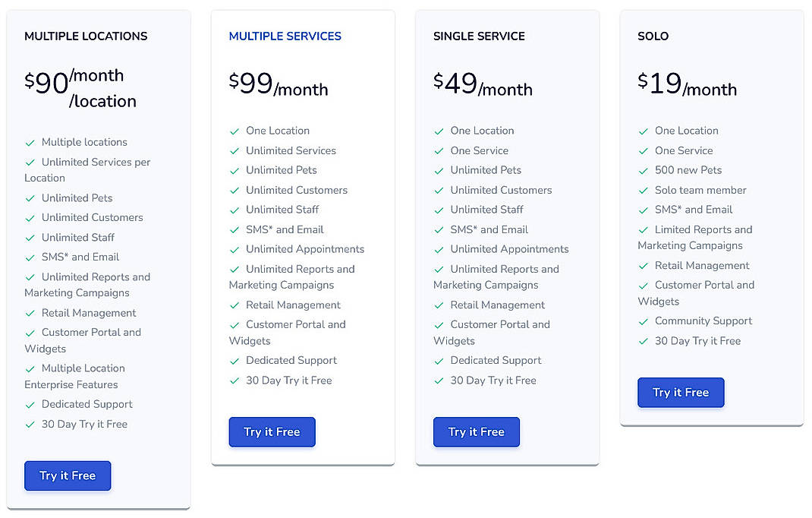
Task: Select the checkmark next to Retail Management in Single Service
Action: pyautogui.click(x=439, y=305)
